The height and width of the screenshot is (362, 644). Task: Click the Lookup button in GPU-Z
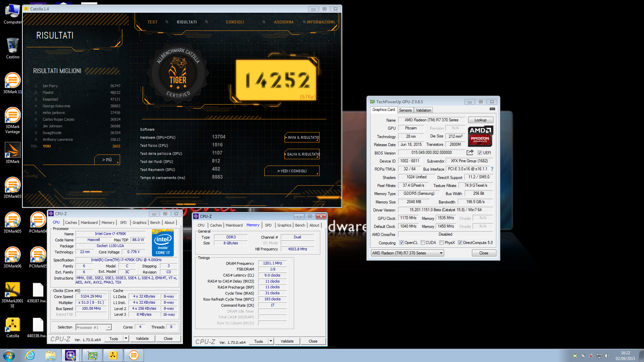[x=480, y=120]
